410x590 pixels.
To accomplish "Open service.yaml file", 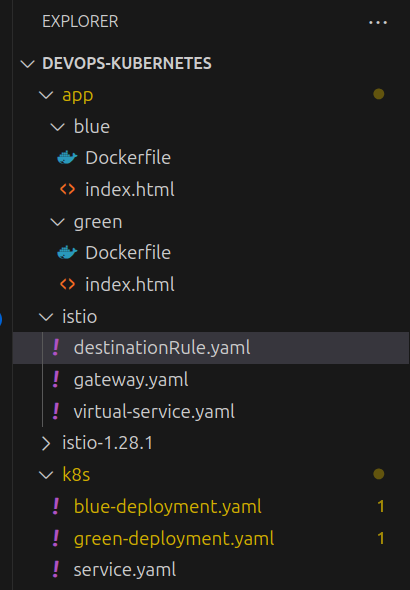I will point(125,570).
